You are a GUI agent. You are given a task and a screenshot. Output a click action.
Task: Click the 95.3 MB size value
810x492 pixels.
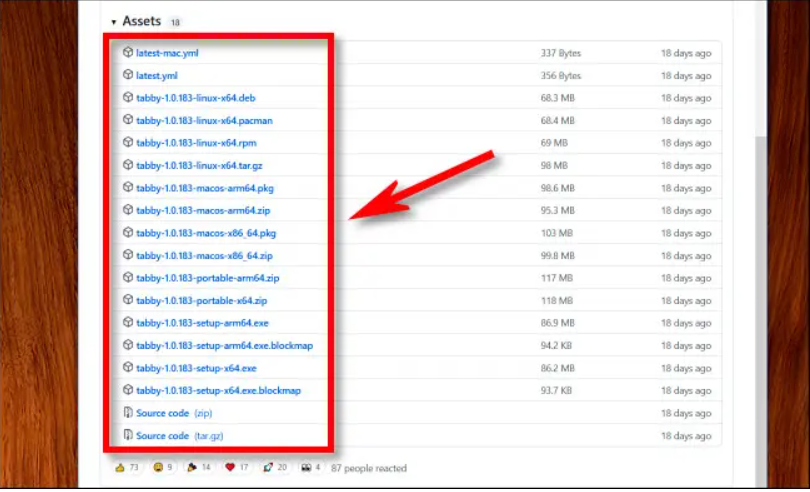coord(557,211)
